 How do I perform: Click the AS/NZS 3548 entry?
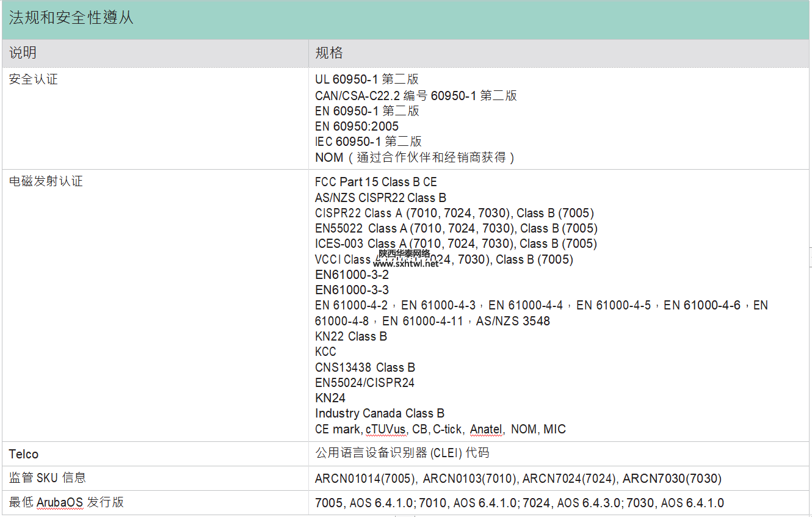tap(513, 321)
